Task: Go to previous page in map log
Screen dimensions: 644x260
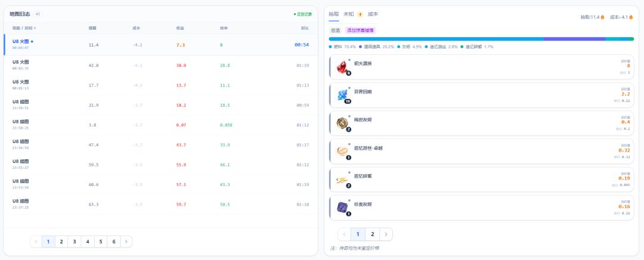Action: tap(36, 242)
